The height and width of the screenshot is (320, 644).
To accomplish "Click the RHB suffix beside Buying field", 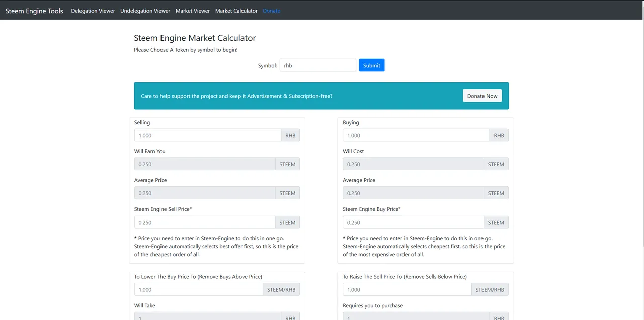I will [x=499, y=135].
